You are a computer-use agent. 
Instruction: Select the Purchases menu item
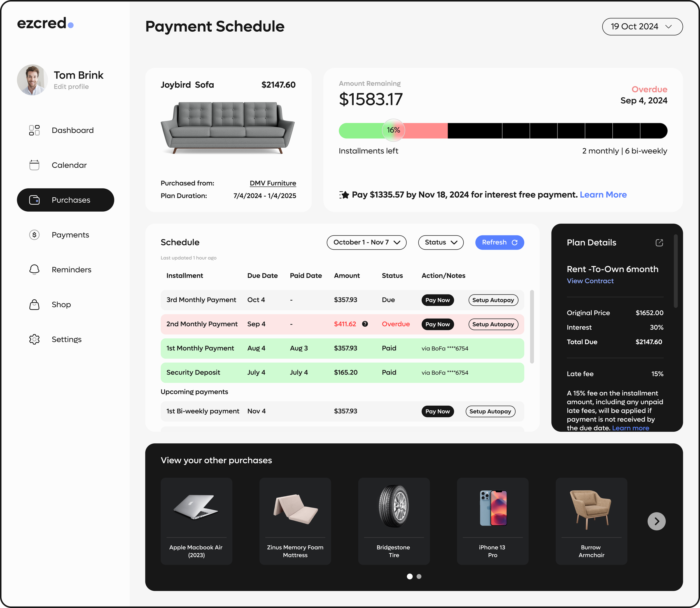[66, 200]
